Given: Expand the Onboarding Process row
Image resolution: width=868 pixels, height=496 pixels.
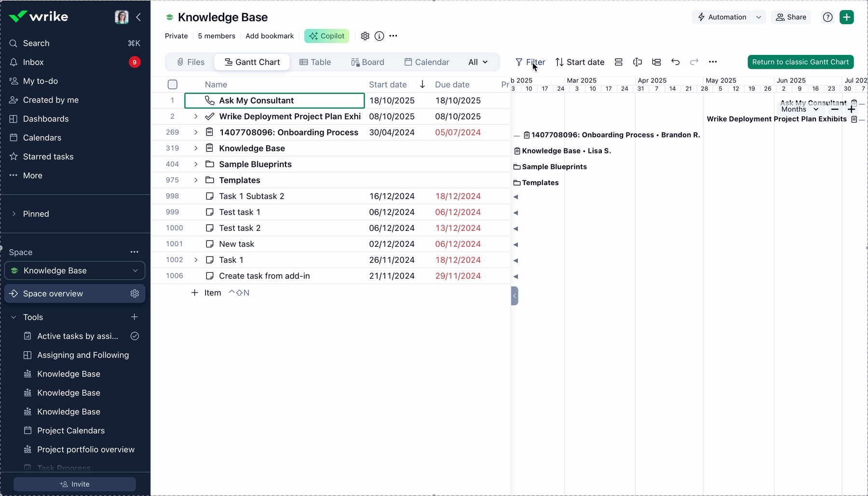Looking at the screenshot, I should (195, 132).
